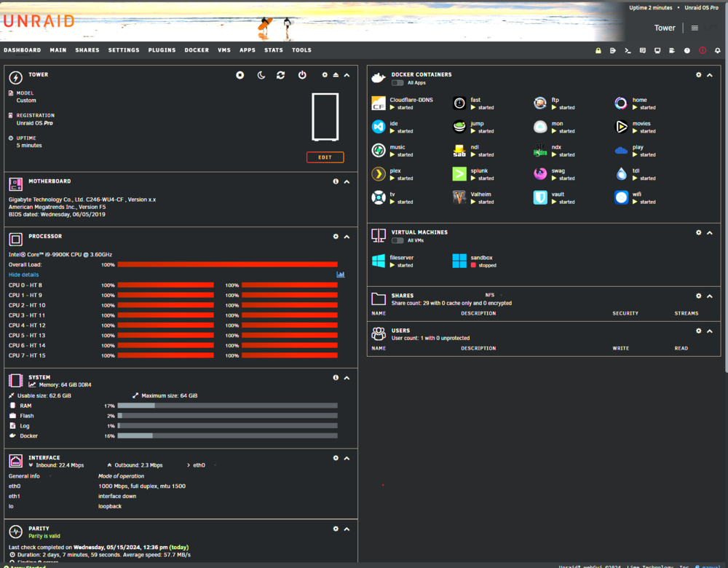The height and width of the screenshot is (568, 728).
Task: Click the reboot icon in Tower panel
Action: click(x=280, y=75)
